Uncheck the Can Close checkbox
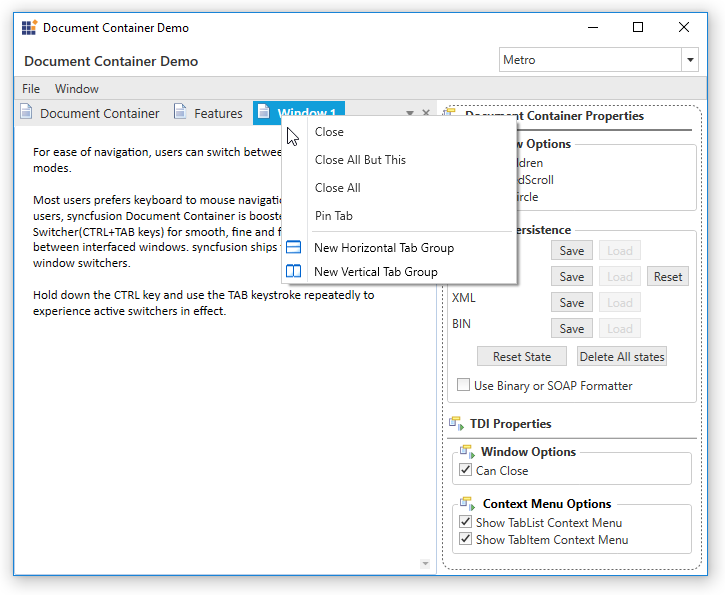 [465, 470]
